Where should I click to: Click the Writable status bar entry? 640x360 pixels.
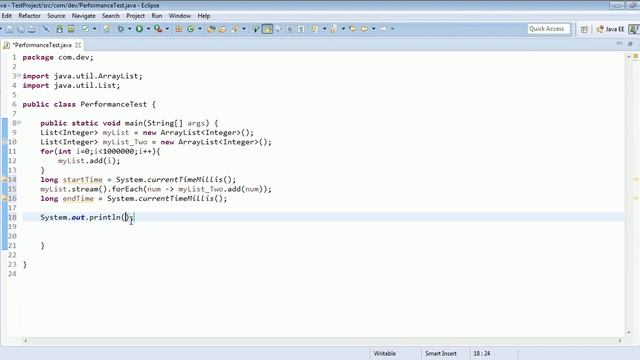pos(384,353)
